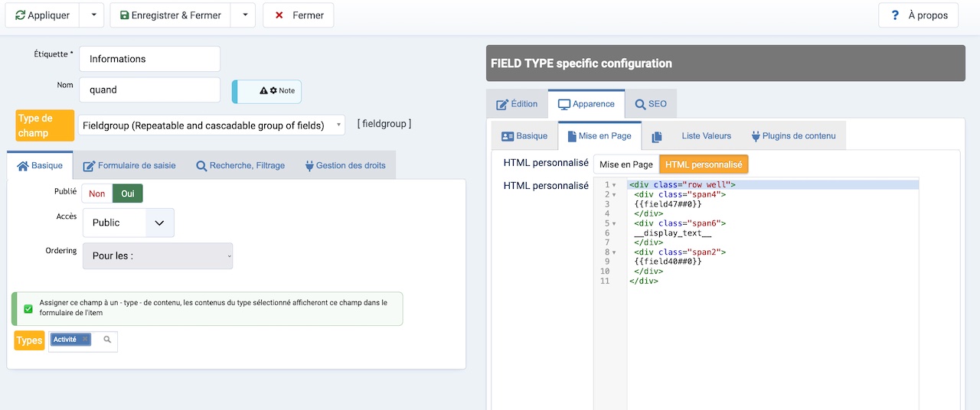980x410 pixels.
Task: Collapse code fold arrow on line 5
Action: [x=614, y=223]
